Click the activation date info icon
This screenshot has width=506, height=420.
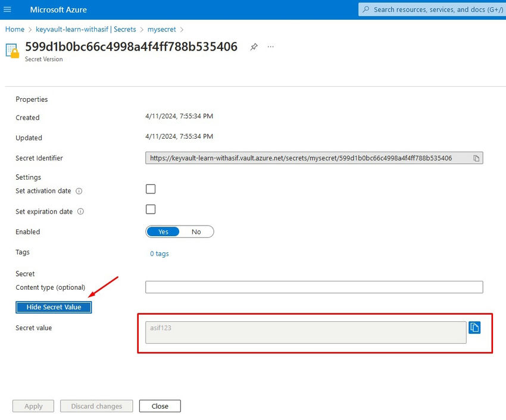(x=79, y=192)
